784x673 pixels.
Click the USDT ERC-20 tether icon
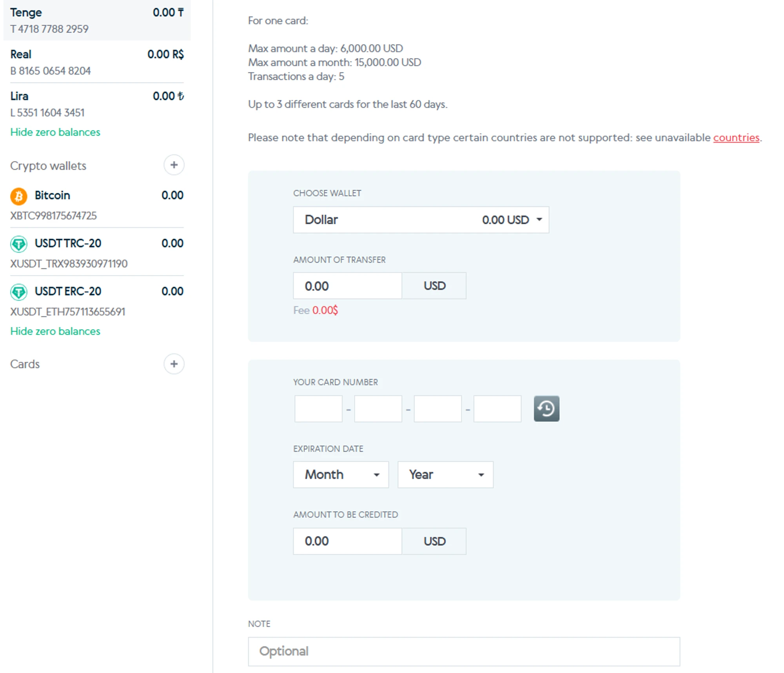pos(19,292)
